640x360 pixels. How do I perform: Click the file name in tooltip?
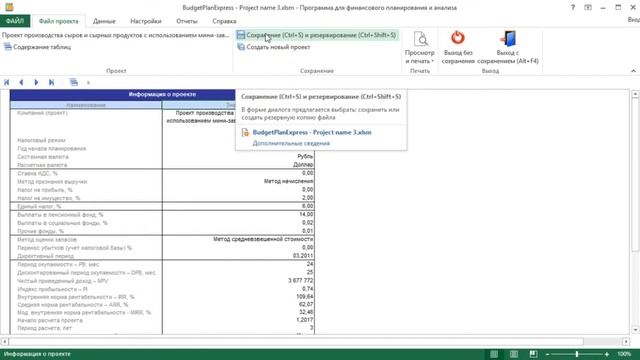pyautogui.click(x=312, y=132)
